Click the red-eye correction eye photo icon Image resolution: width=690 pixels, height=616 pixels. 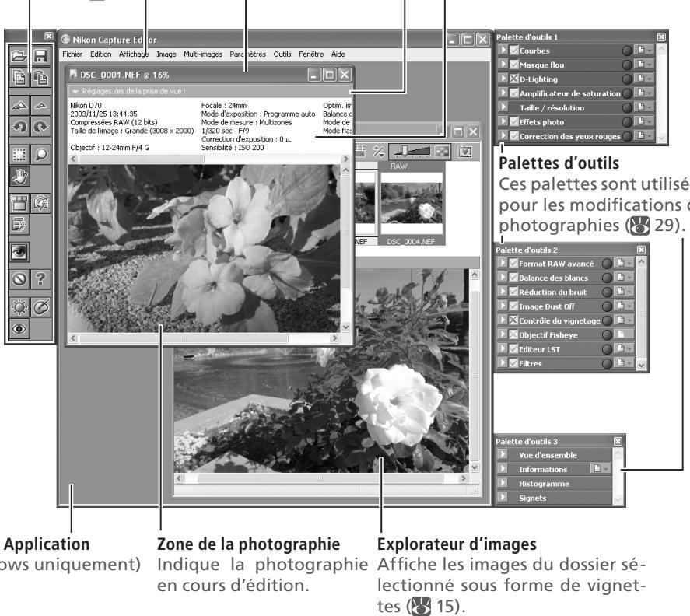19,252
